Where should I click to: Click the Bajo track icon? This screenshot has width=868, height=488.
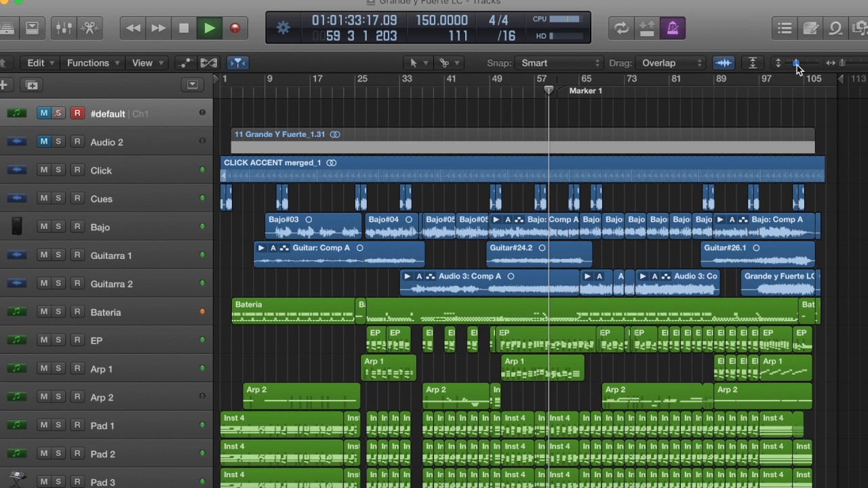pyautogui.click(x=17, y=227)
